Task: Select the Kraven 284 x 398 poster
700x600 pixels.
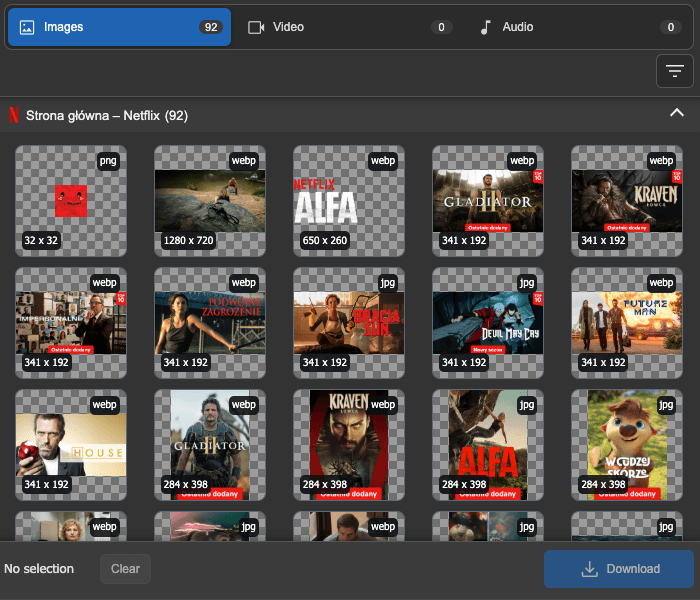Action: coord(349,445)
